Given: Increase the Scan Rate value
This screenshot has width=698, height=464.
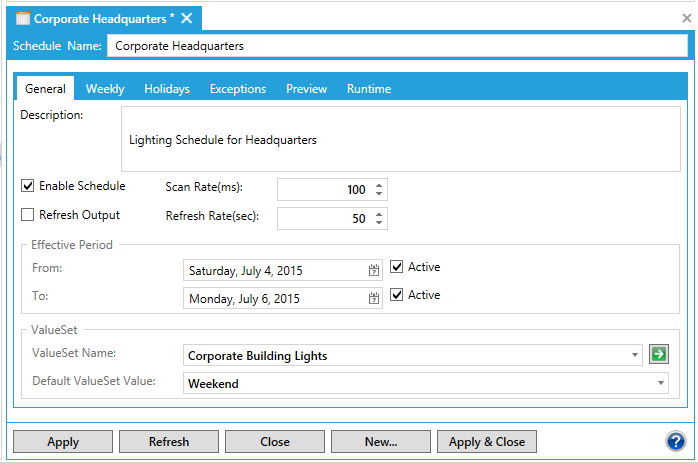Looking at the screenshot, I should (x=378, y=185).
